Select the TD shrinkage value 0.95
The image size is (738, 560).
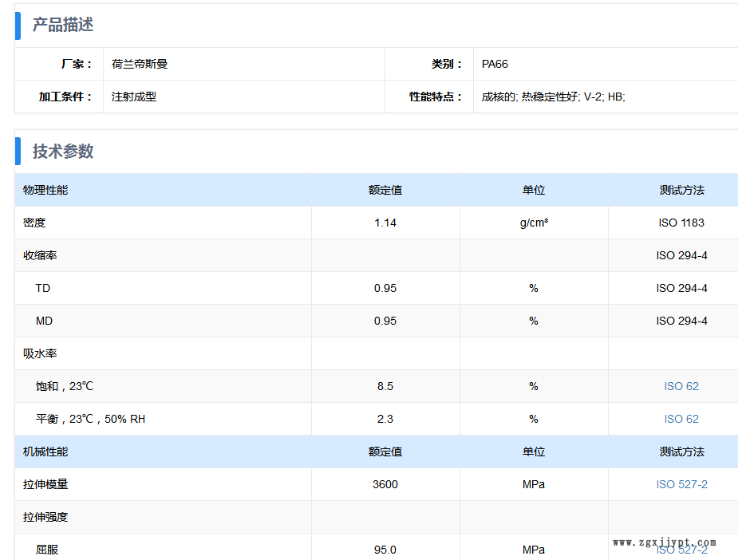[385, 288]
